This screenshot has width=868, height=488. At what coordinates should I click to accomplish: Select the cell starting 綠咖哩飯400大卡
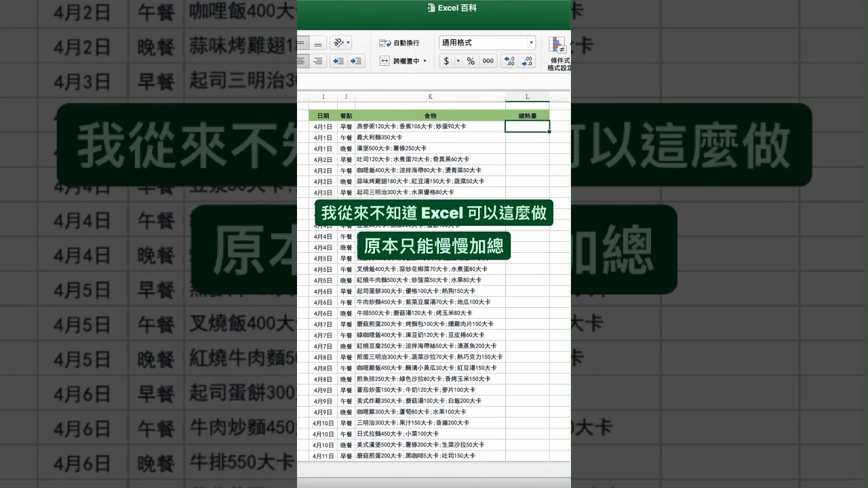click(x=430, y=335)
